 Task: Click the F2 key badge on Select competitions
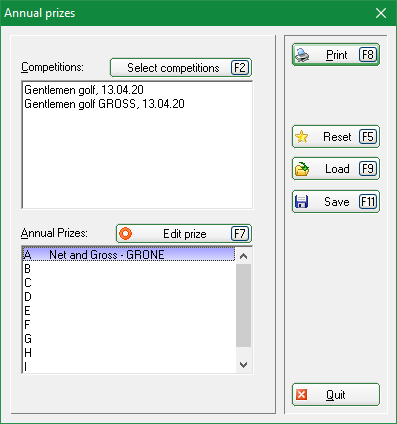(240, 68)
